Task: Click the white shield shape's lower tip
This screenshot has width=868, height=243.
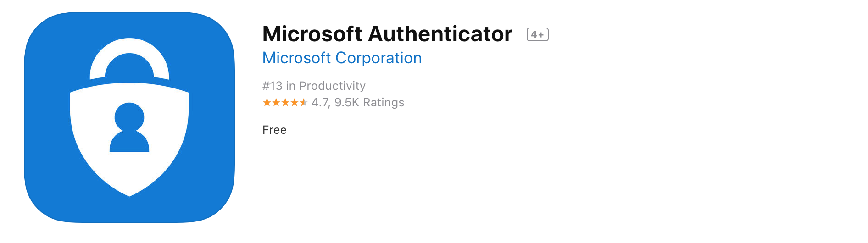Action: point(129,190)
